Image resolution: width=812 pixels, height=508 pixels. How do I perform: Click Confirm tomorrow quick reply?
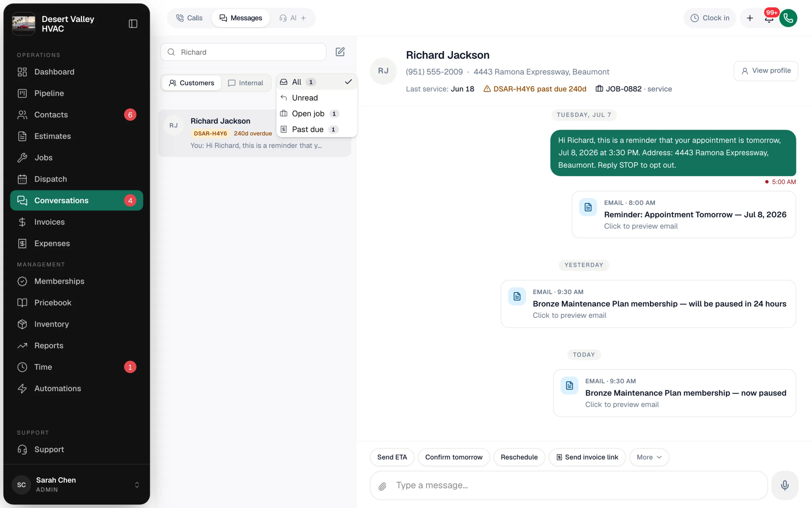tap(454, 457)
